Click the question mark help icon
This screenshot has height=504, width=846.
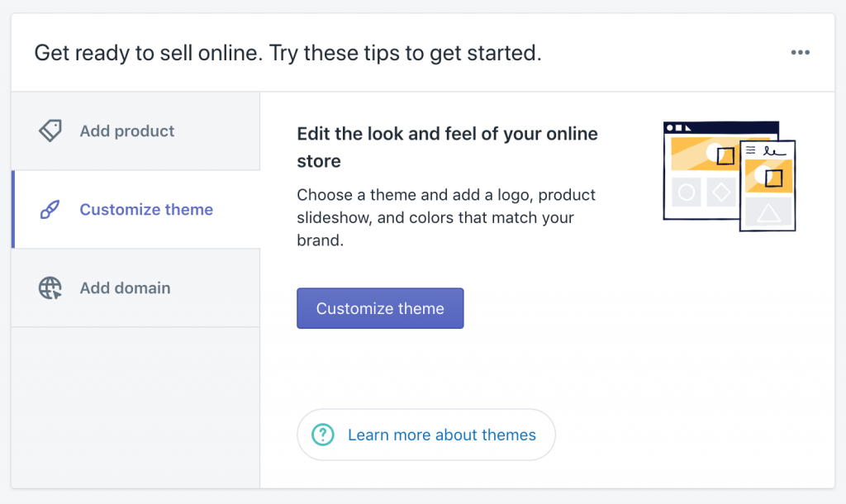coord(323,435)
